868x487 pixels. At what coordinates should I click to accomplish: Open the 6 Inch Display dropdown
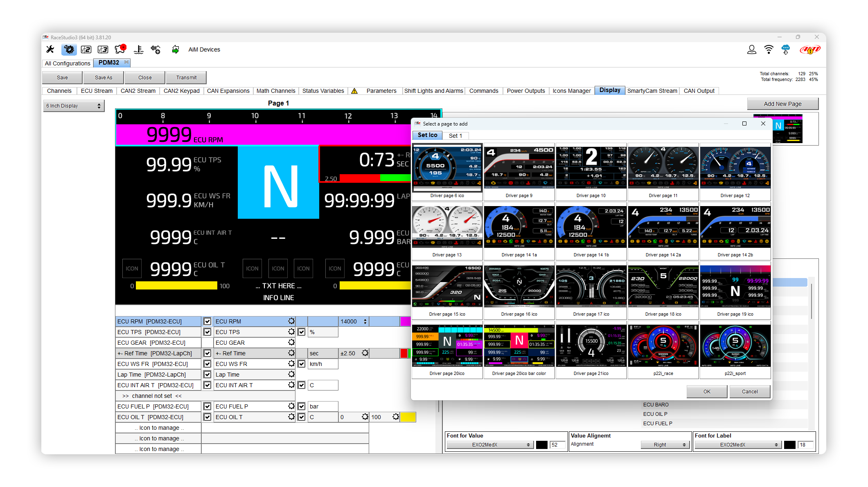[x=74, y=106]
